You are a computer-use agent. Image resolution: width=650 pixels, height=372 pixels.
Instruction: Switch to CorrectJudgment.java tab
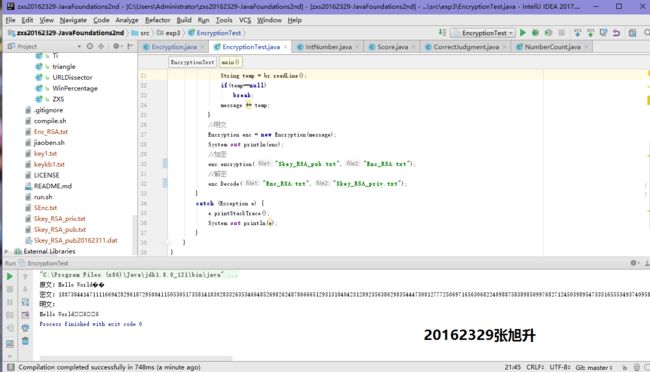[x=466, y=47]
